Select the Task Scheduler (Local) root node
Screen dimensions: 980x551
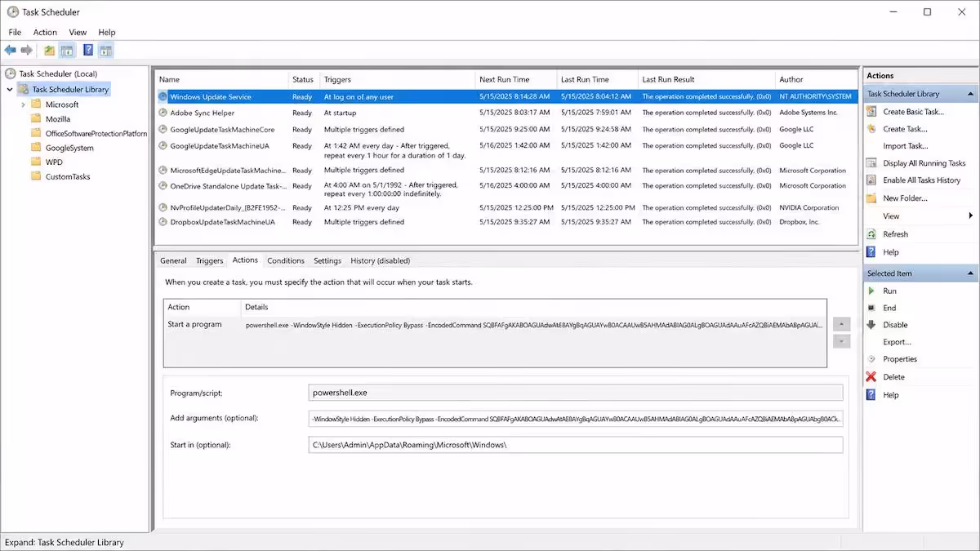click(58, 73)
